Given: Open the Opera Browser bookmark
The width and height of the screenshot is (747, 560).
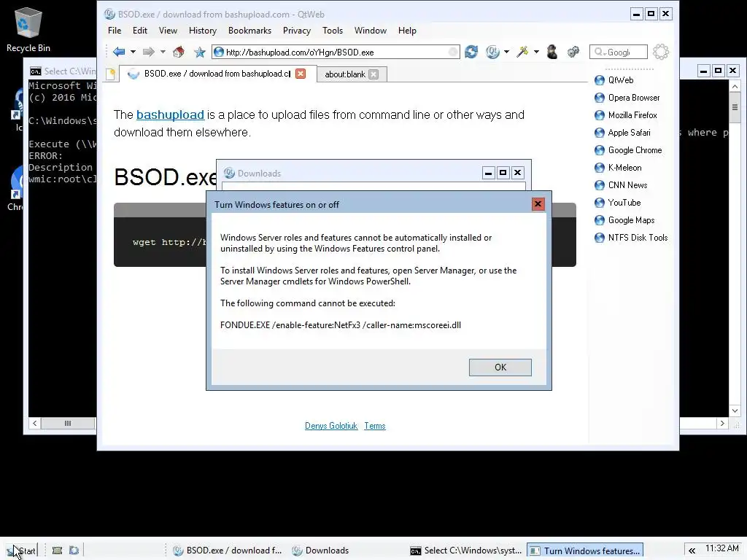Looking at the screenshot, I should pyautogui.click(x=627, y=98).
